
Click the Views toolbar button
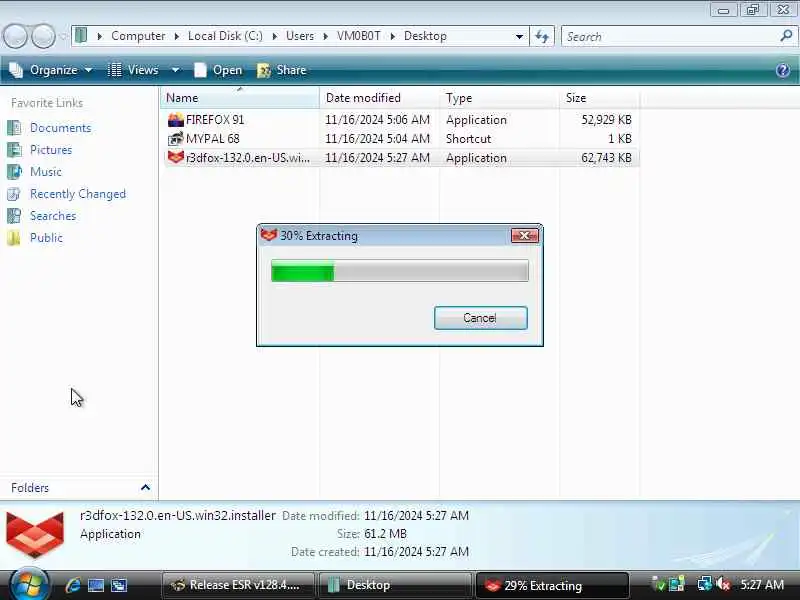click(134, 70)
